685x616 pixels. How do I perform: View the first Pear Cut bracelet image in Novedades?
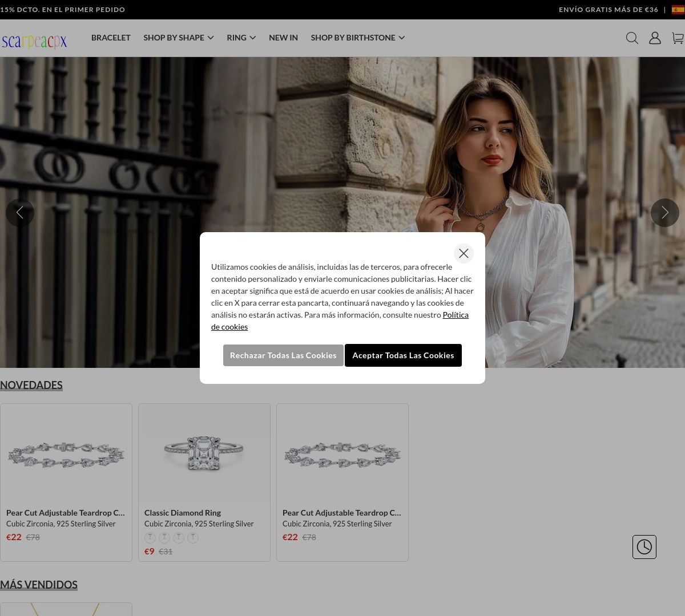pyautogui.click(x=66, y=453)
